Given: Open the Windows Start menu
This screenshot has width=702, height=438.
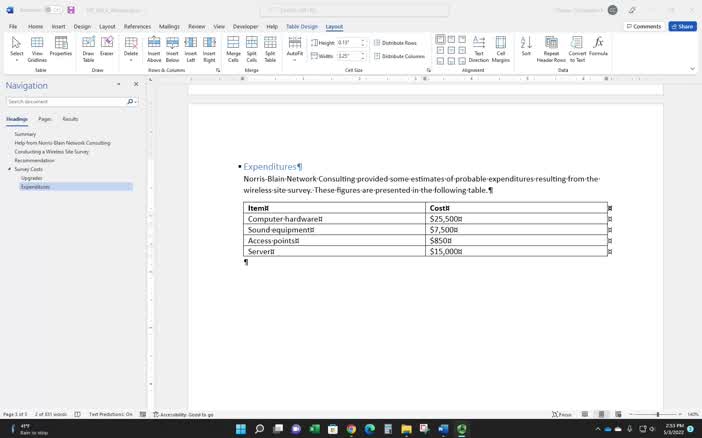Looking at the screenshot, I should pyautogui.click(x=241, y=429).
